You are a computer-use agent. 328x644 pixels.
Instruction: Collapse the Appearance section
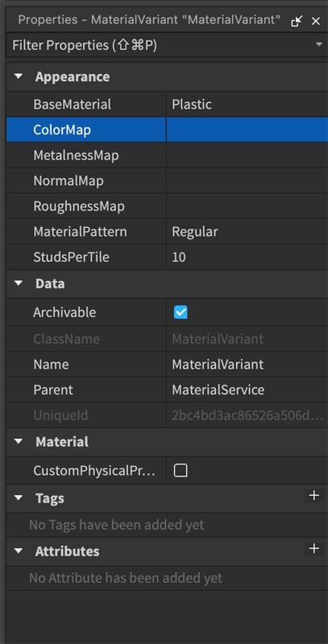19,76
